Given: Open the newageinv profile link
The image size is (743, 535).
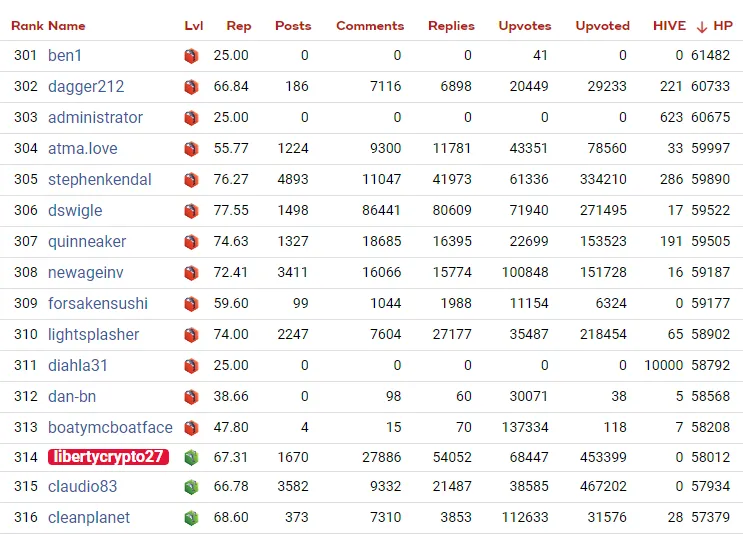Looking at the screenshot, I should click(86, 272).
